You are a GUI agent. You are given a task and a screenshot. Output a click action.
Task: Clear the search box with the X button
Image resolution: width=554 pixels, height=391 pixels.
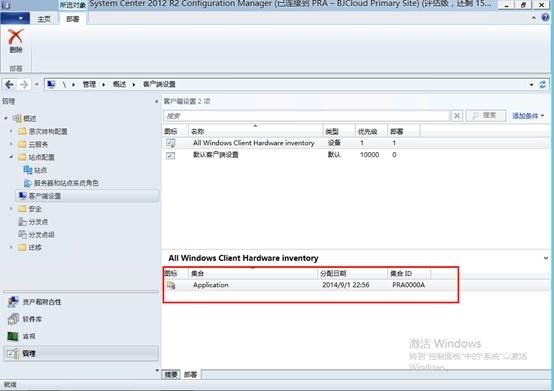click(x=457, y=116)
